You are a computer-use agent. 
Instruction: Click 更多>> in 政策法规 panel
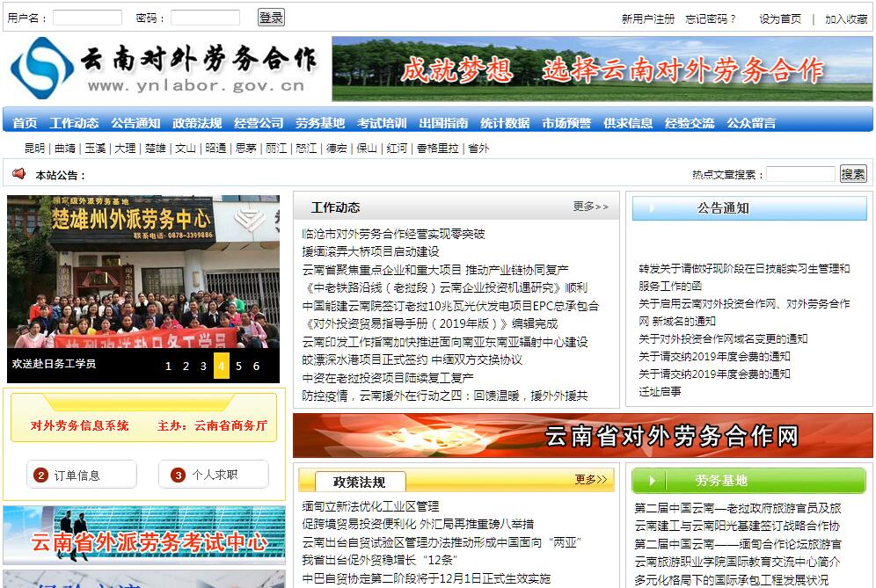(x=590, y=479)
